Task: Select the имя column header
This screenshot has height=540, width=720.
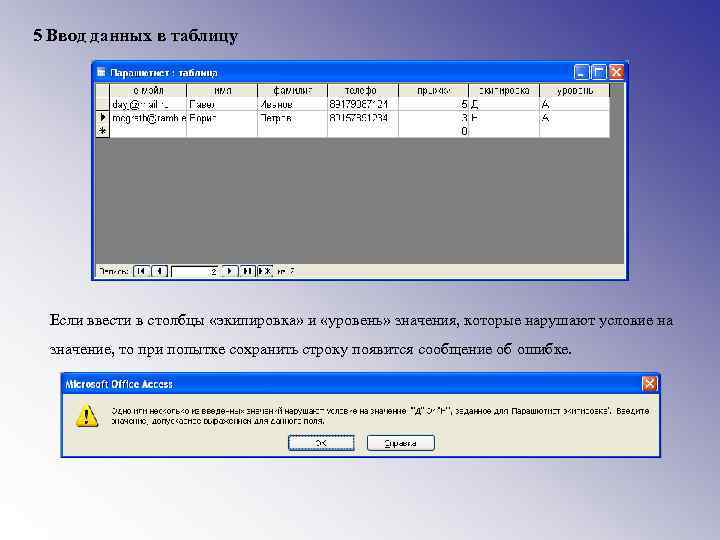Action: [222, 90]
